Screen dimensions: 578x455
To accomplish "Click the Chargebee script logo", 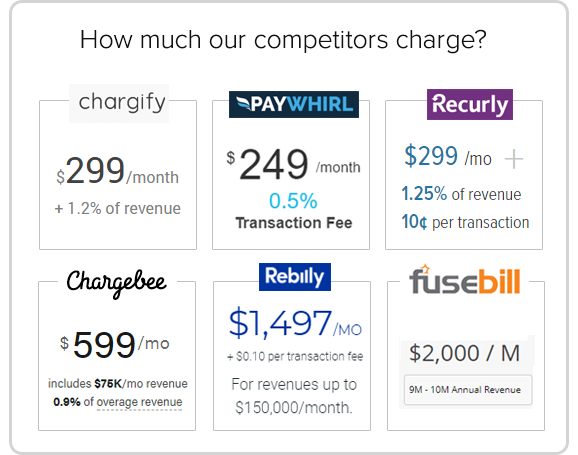I will 117,283.
